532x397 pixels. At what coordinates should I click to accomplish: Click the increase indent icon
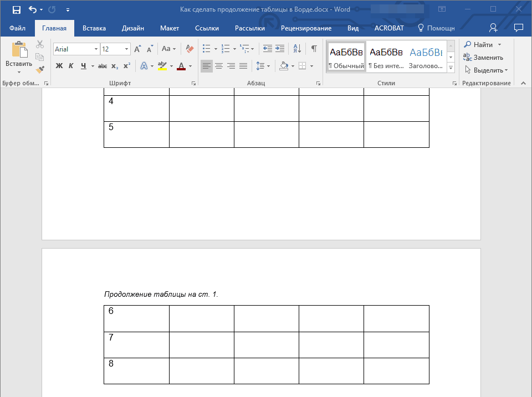pos(280,49)
